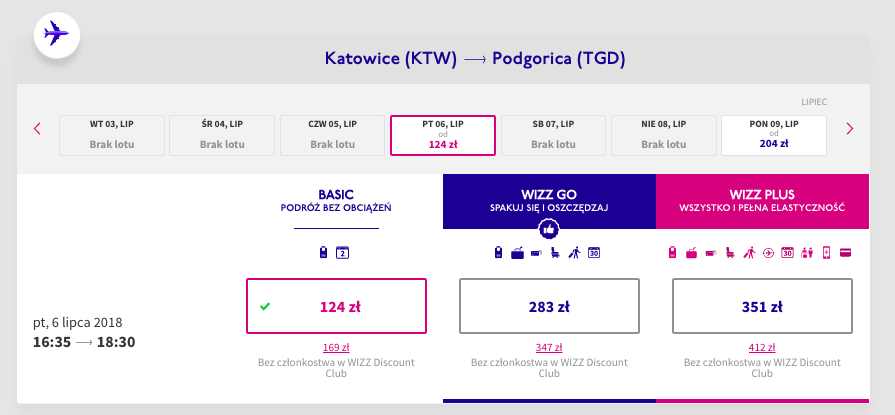Select the PT 06, LIP date tab
This screenshot has width=895, height=415.
[x=443, y=135]
